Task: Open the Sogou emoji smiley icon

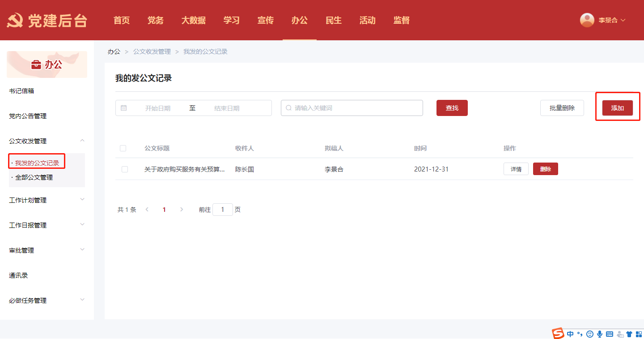Action: point(590,334)
